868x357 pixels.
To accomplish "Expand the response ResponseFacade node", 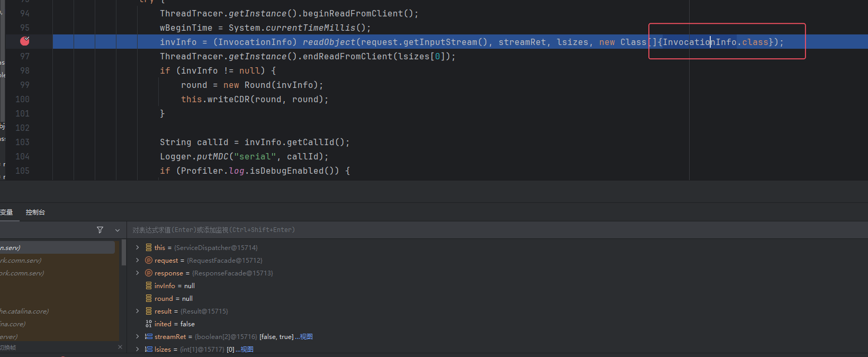I will pos(138,273).
